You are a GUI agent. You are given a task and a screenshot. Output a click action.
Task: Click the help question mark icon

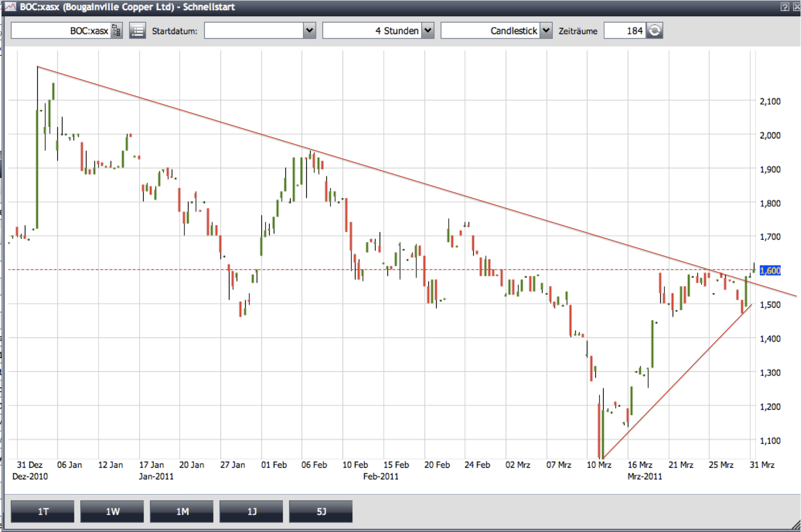[785, 7]
